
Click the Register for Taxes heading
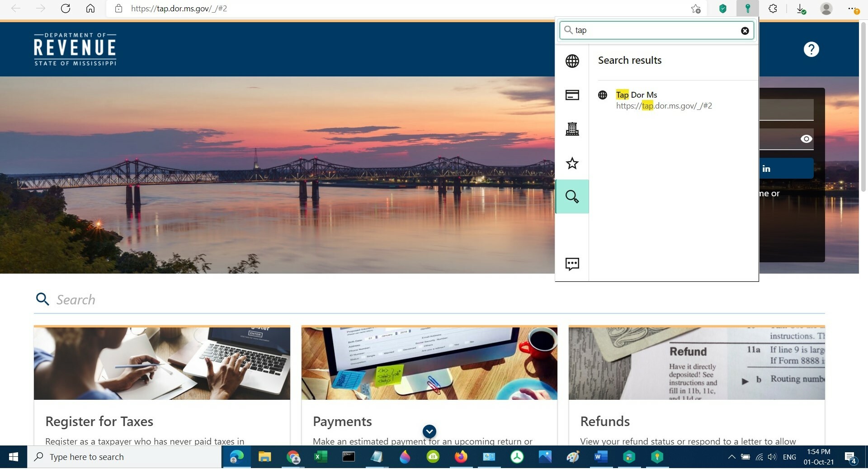[x=99, y=422]
